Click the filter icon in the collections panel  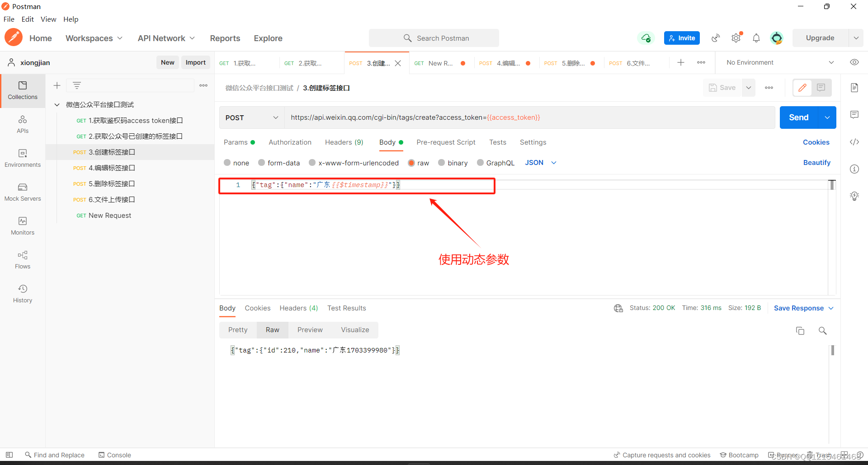pyautogui.click(x=77, y=85)
